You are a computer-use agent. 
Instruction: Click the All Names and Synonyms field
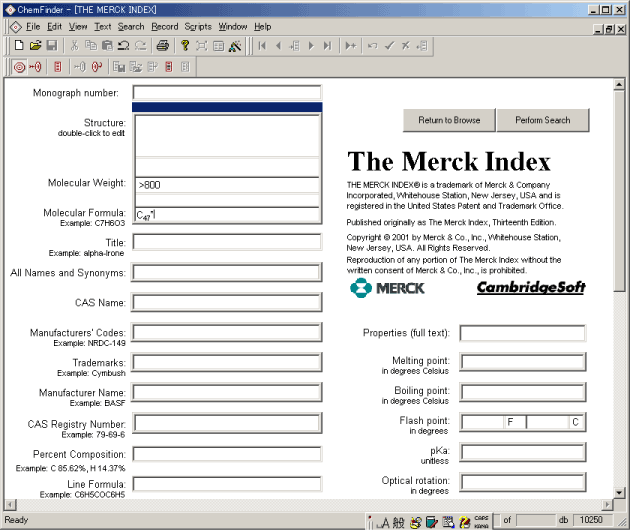point(227,272)
